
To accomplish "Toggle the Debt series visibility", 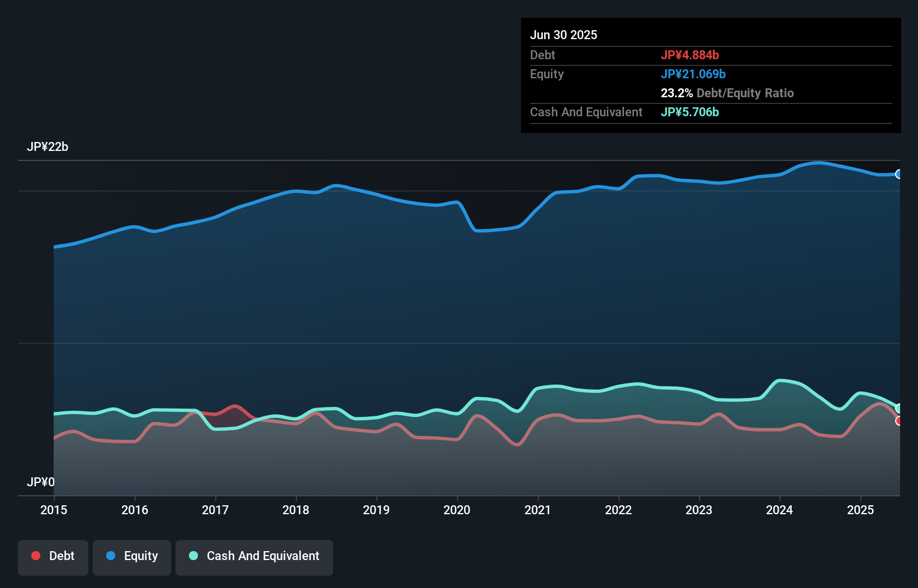I will pyautogui.click(x=53, y=557).
